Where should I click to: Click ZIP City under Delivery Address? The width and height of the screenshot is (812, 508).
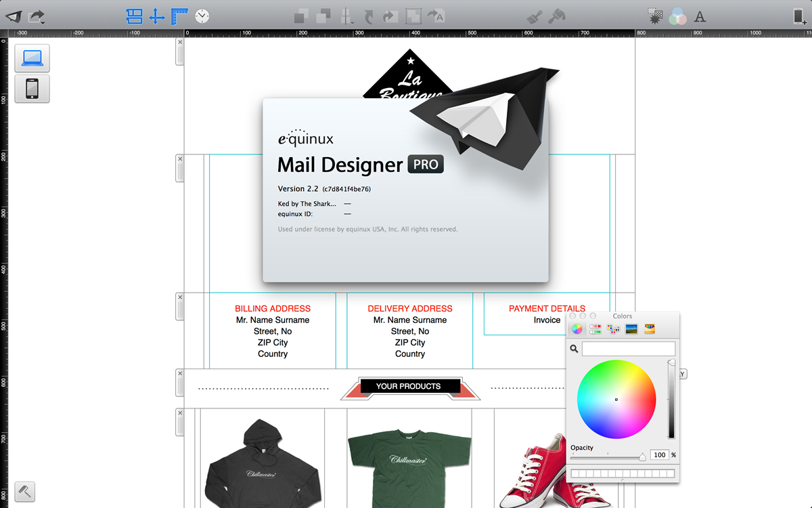410,343
